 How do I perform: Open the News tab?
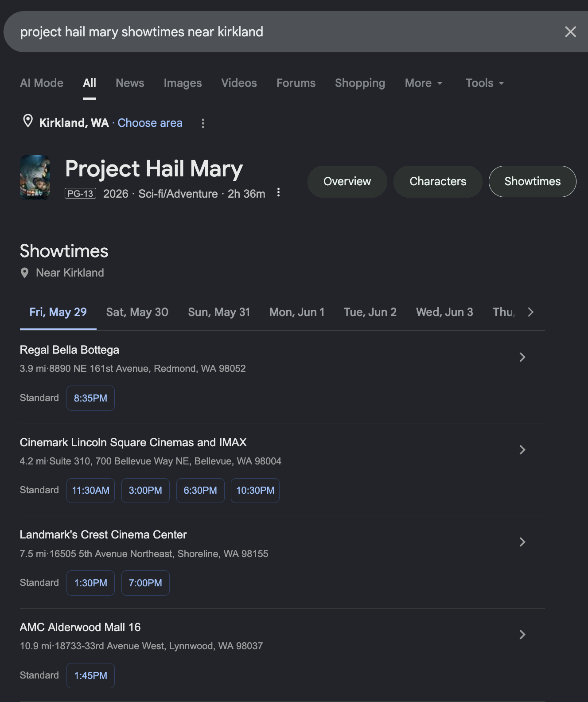pyautogui.click(x=130, y=83)
